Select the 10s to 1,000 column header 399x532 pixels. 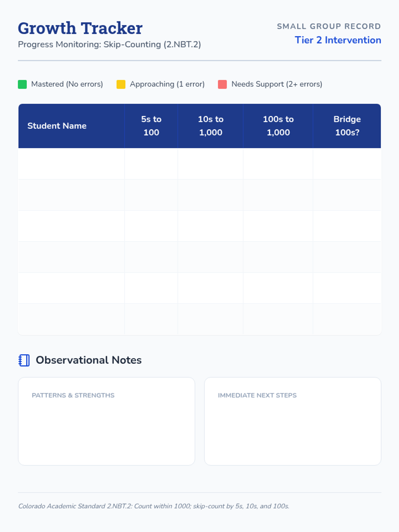[210, 126]
